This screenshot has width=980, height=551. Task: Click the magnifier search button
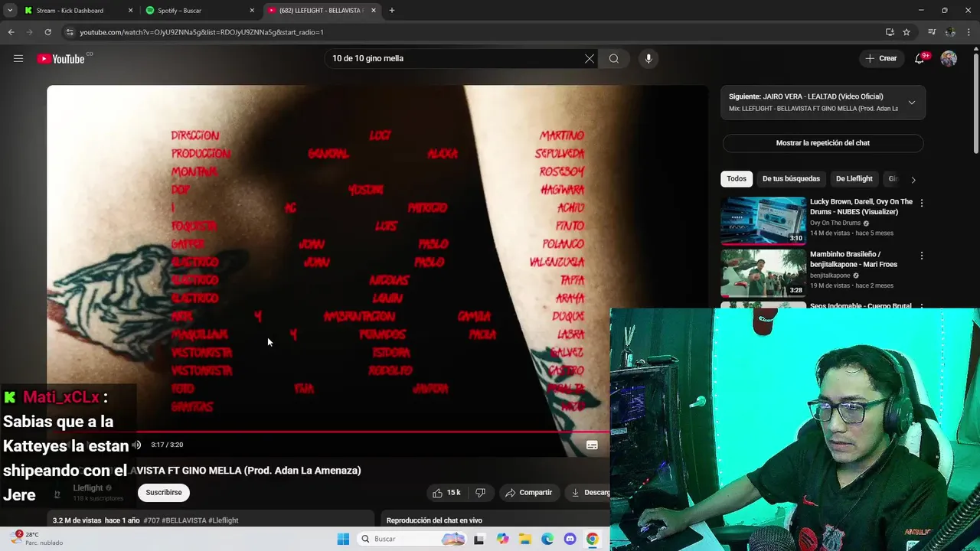(614, 58)
